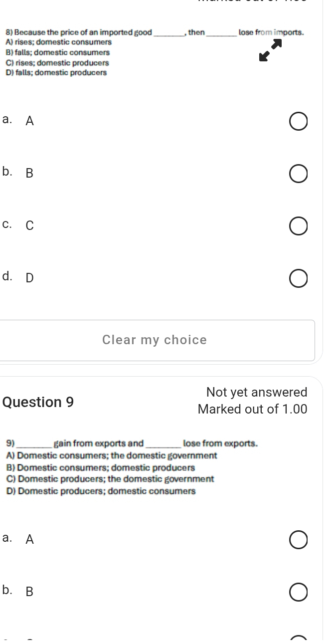Select the radio circle for option b in question 8

298,175
